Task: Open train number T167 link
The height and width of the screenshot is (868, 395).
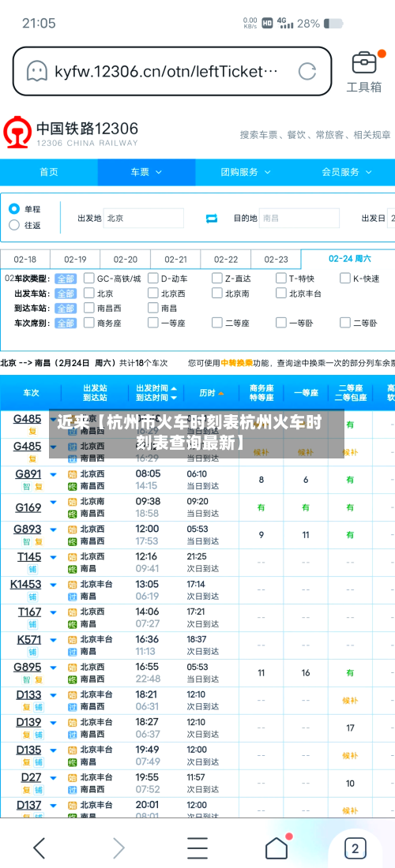Action: [29, 612]
